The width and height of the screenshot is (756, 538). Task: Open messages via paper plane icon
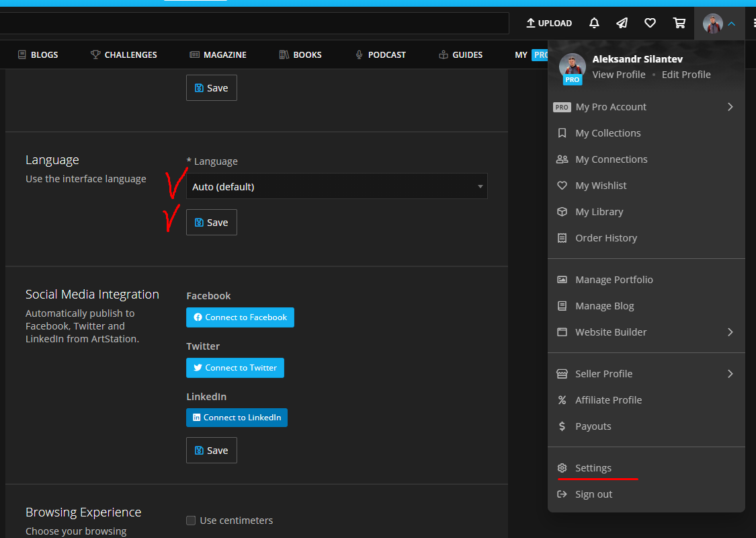click(622, 23)
